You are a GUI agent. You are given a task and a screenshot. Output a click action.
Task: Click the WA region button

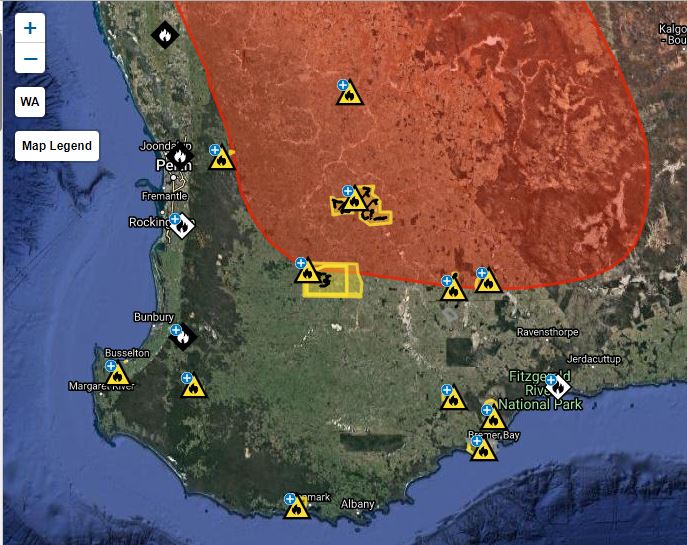[x=30, y=102]
